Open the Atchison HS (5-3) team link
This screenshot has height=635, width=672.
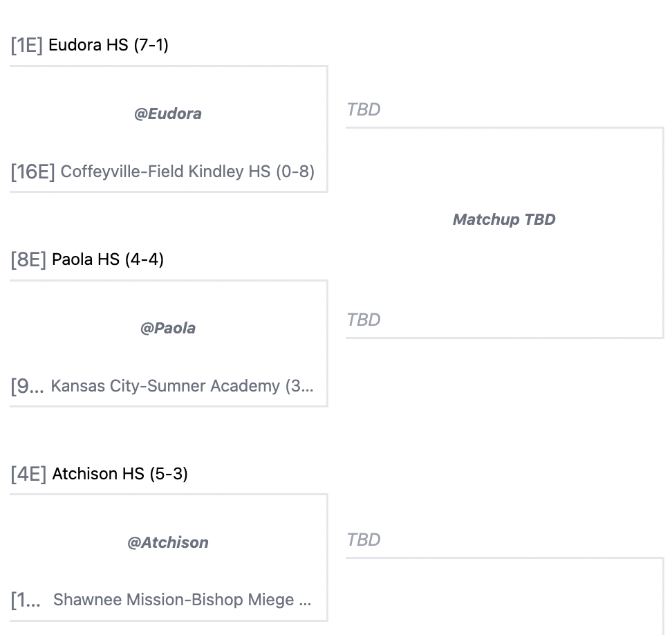coord(120,474)
